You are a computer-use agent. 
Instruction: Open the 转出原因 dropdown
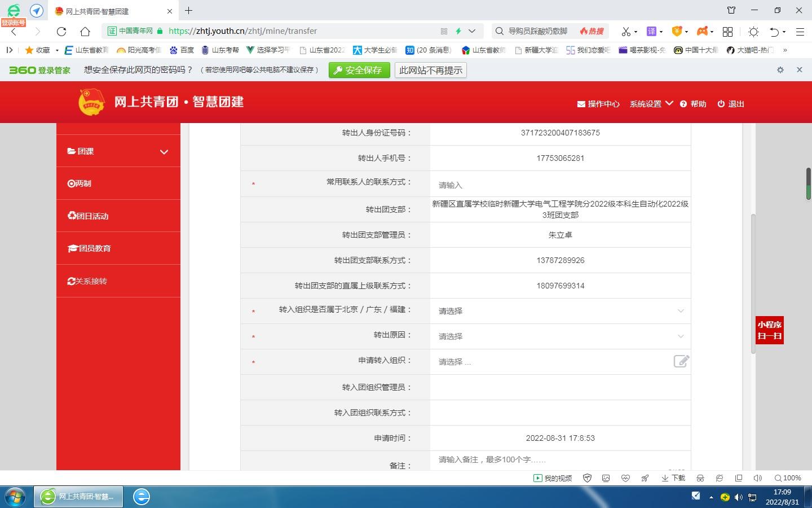(560, 336)
